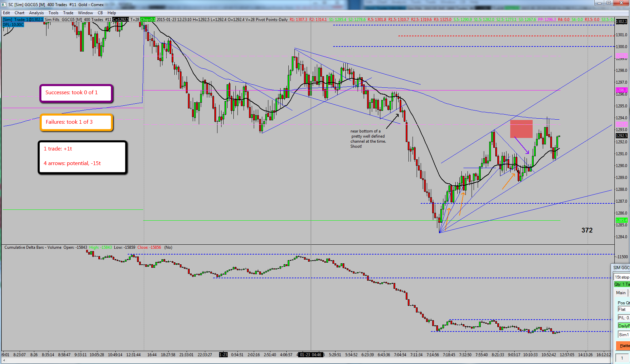Click the 'Sim Fills' header text
This screenshot has width=630, height=364.
(x=52, y=20)
